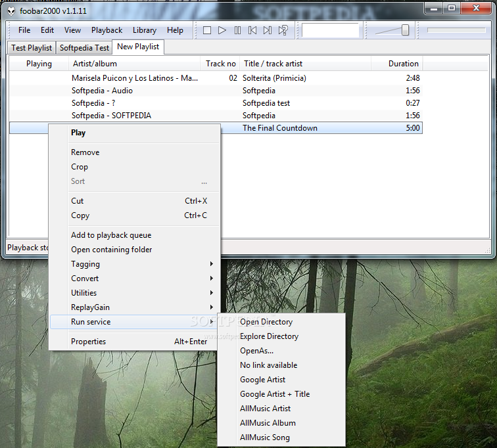Click track number 02 cell
The height and width of the screenshot is (448, 497).
click(233, 78)
